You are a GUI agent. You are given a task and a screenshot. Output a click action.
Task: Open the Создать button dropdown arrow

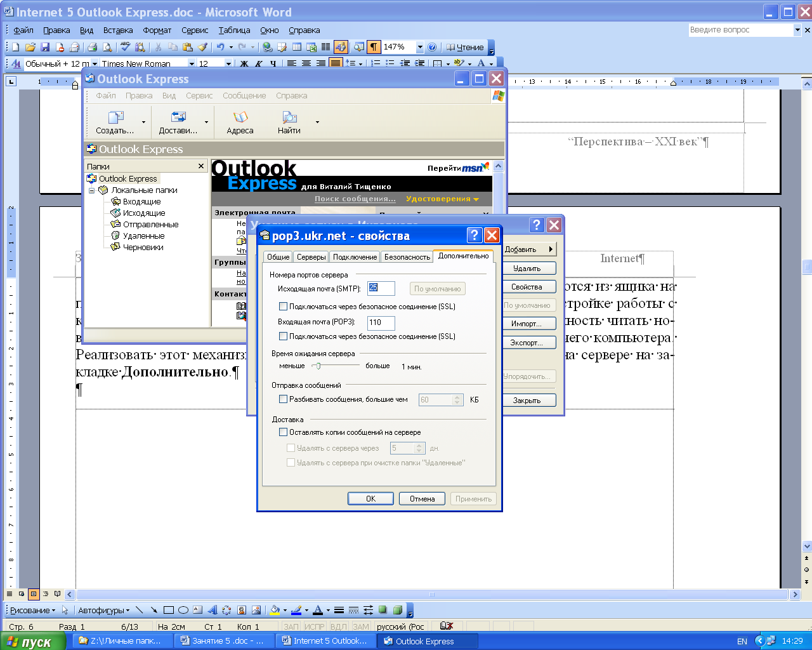tap(143, 122)
